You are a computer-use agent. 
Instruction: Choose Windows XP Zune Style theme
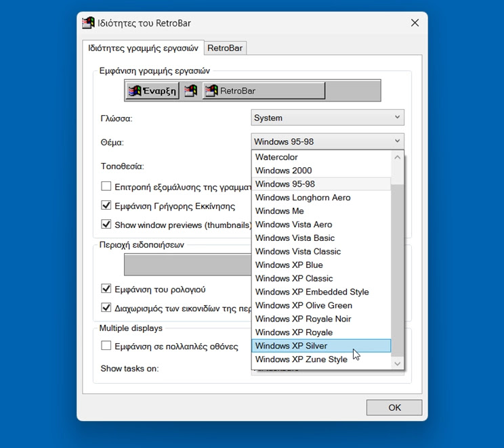click(321, 359)
